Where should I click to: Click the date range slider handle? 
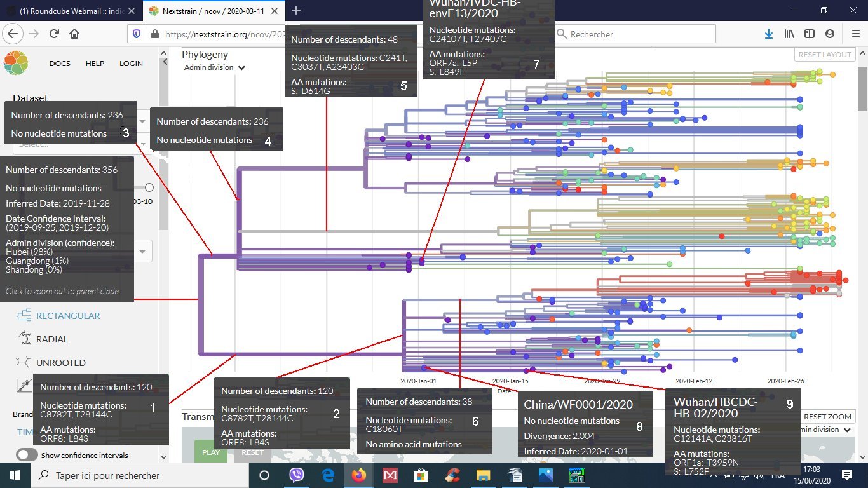click(x=149, y=187)
